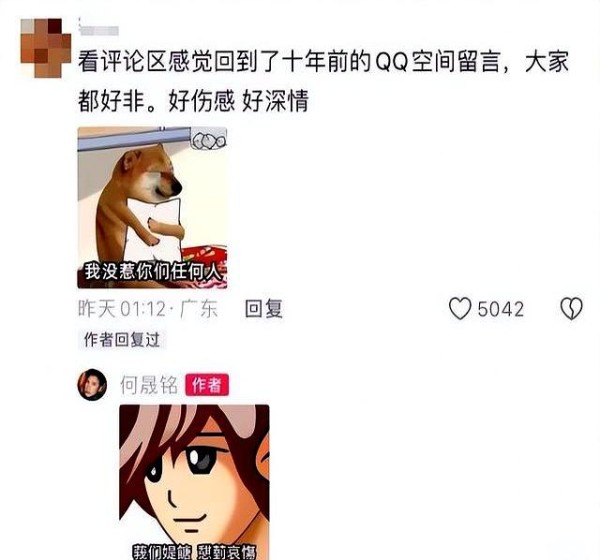The width and height of the screenshot is (600, 560).
Task: Click the 回复 reply button
Action: pyautogui.click(x=264, y=309)
